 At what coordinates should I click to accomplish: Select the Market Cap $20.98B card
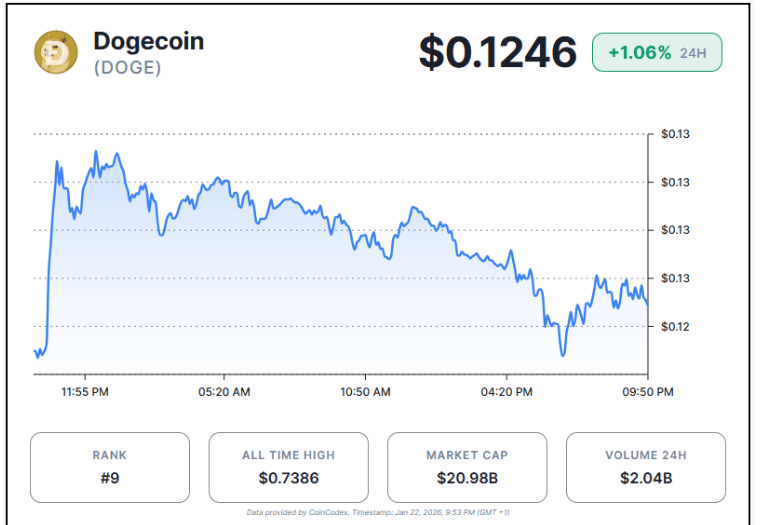[x=466, y=467]
